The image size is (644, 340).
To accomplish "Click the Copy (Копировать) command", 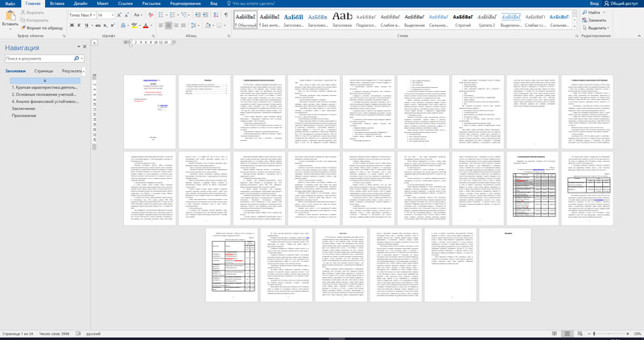I will click(35, 20).
